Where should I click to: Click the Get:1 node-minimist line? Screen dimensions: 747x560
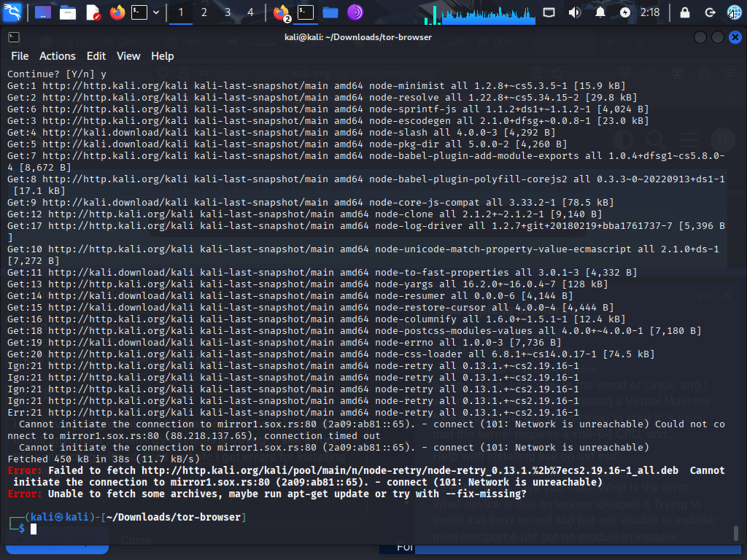click(x=317, y=86)
